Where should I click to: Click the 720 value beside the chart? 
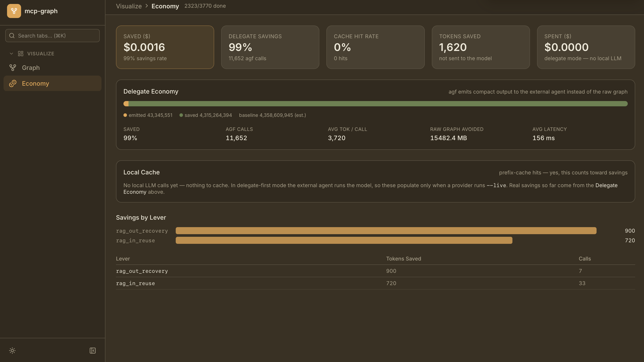pos(630,240)
